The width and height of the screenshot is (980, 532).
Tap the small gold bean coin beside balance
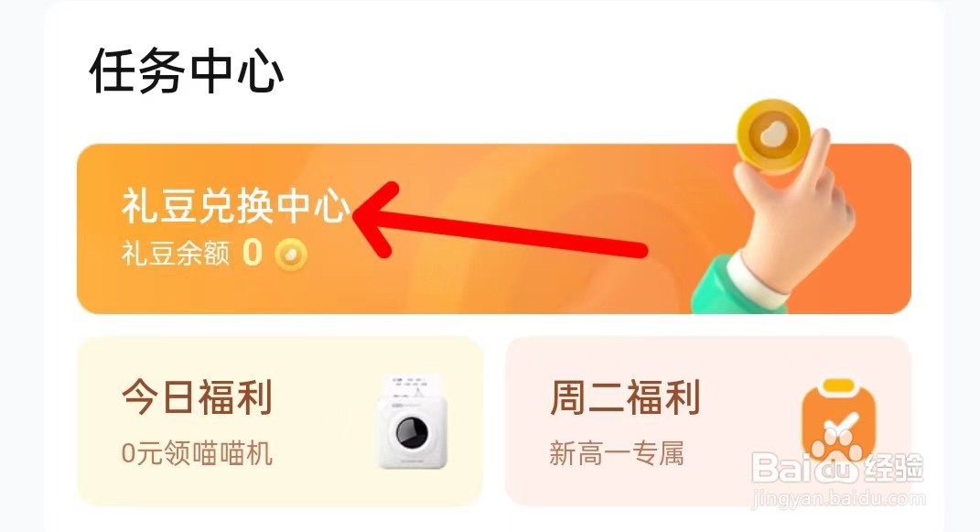[x=291, y=254]
